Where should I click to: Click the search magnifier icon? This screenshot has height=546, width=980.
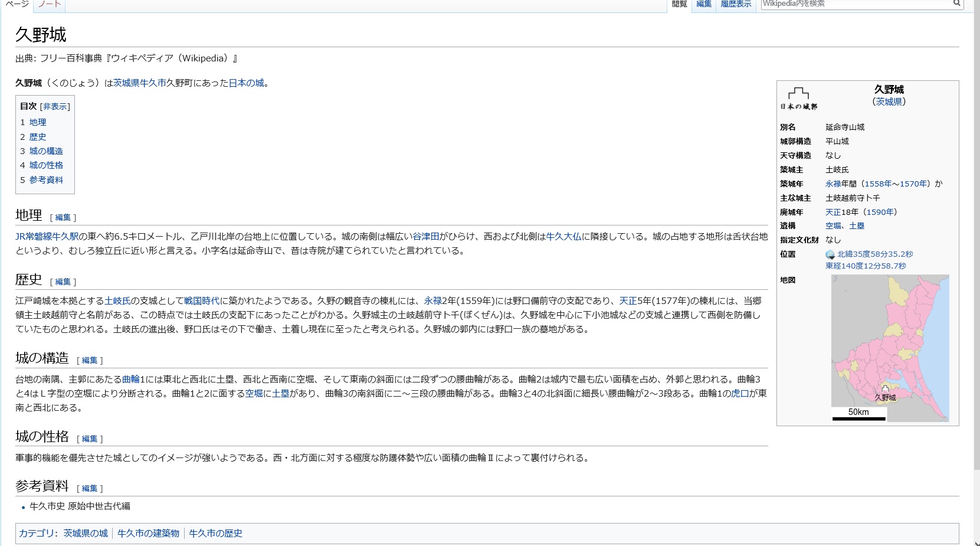pyautogui.click(x=956, y=4)
